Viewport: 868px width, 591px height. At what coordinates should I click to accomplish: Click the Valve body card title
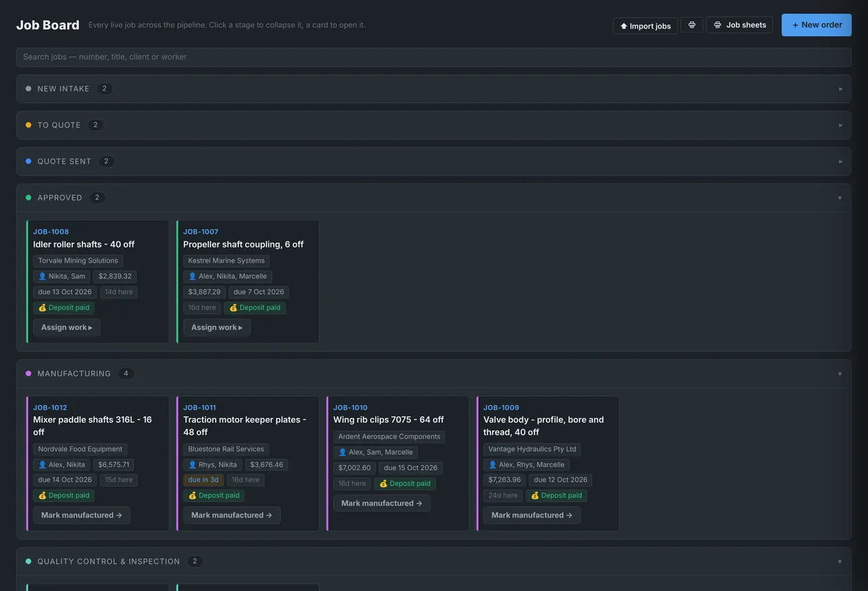point(543,426)
